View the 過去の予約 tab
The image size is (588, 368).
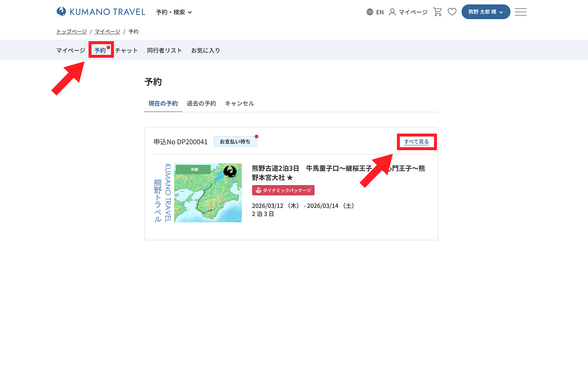point(201,103)
